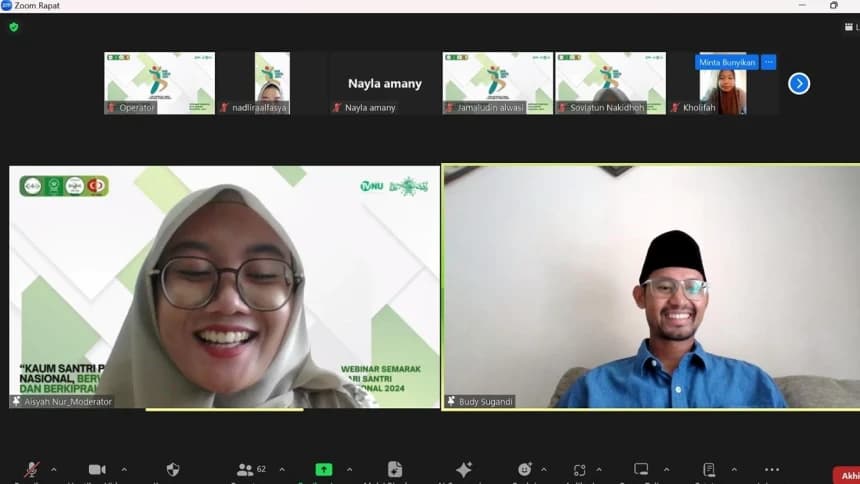Viewport: 860px width, 484px height.
Task: Open the Apps icon in toolbar
Action: (x=580, y=470)
